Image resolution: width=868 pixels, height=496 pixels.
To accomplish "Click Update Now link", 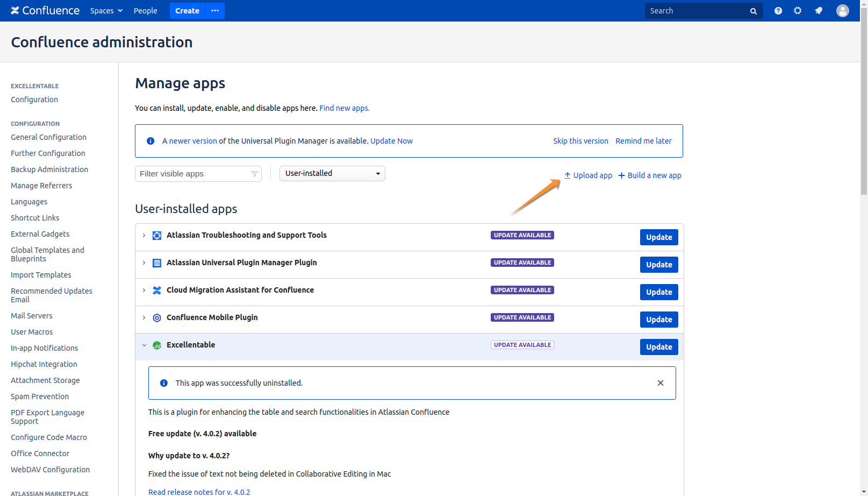I will pyautogui.click(x=391, y=141).
